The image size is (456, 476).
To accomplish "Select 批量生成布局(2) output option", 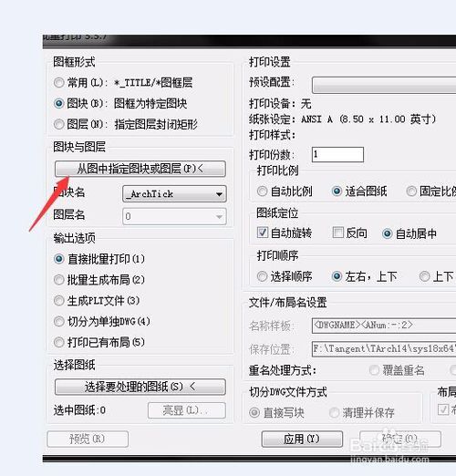I will pos(58,280).
